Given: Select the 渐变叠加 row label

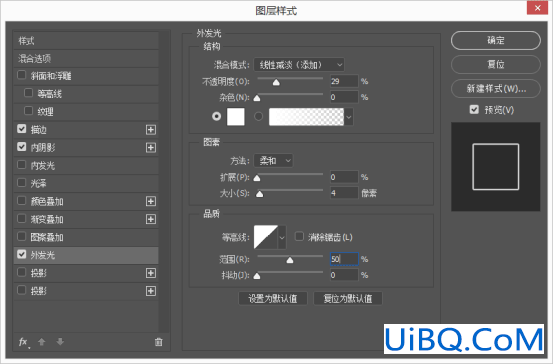Looking at the screenshot, I should point(47,219).
